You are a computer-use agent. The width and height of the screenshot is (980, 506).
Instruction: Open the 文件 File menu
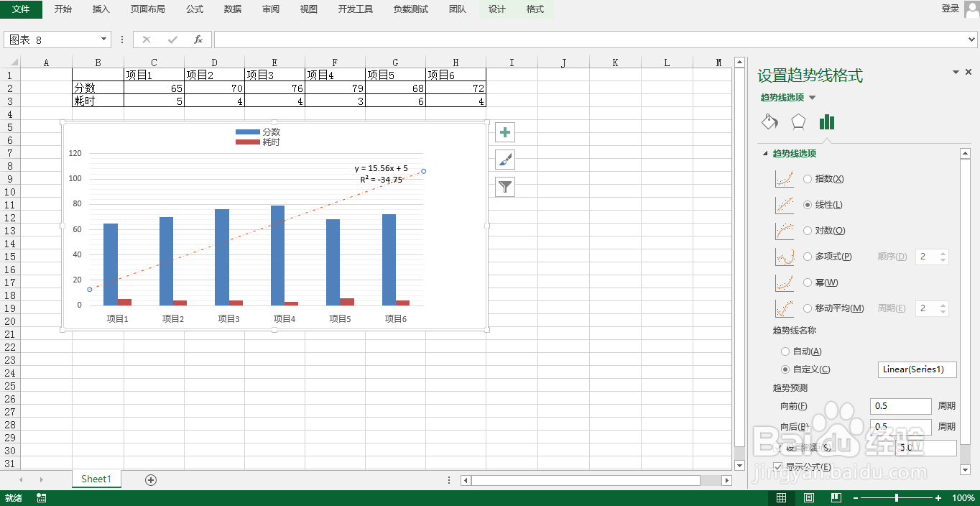[x=21, y=9]
